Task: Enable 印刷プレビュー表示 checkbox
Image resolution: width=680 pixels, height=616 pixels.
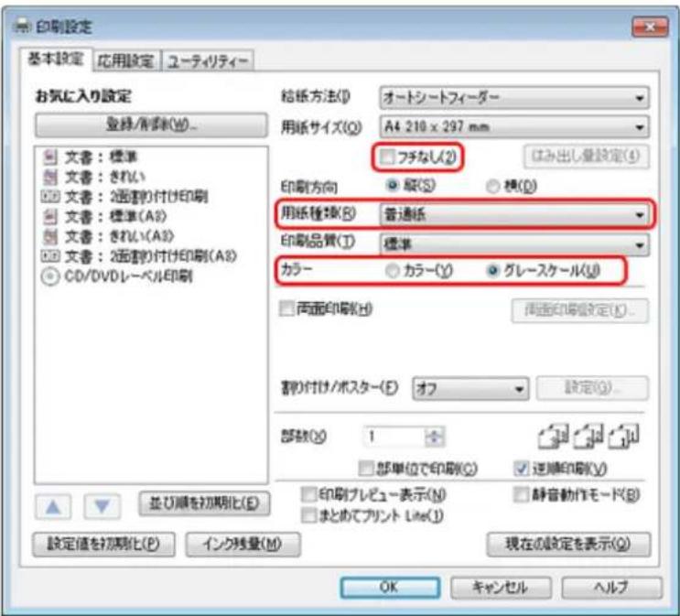Action: pos(308,494)
